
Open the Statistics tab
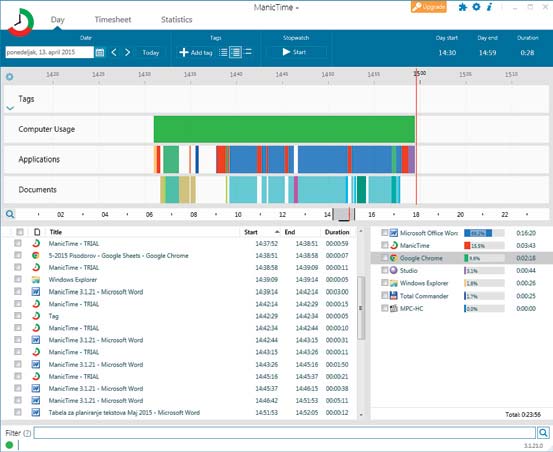coord(177,19)
